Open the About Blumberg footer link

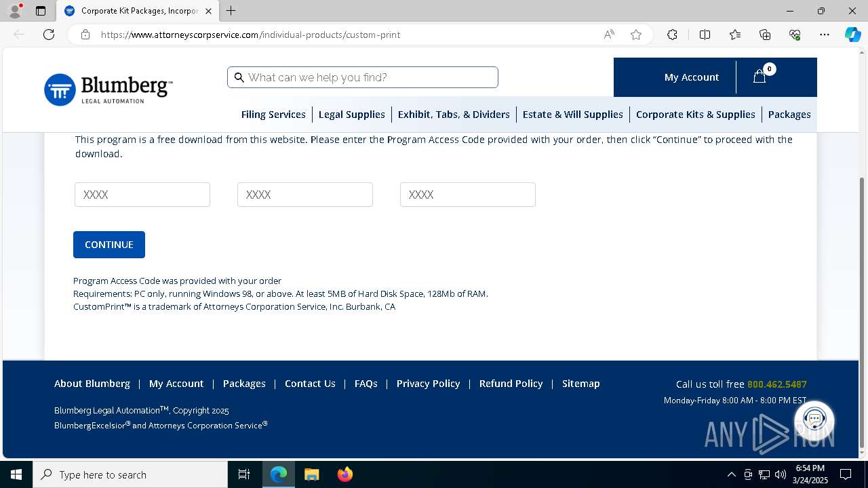[x=92, y=384]
